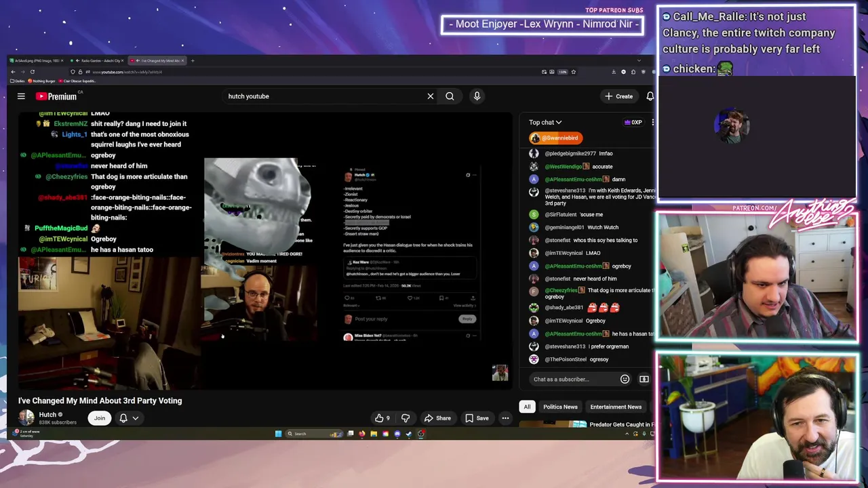Image resolution: width=868 pixels, height=488 pixels.
Task: Expand the Top chat mode dropdown
Action: [545, 123]
